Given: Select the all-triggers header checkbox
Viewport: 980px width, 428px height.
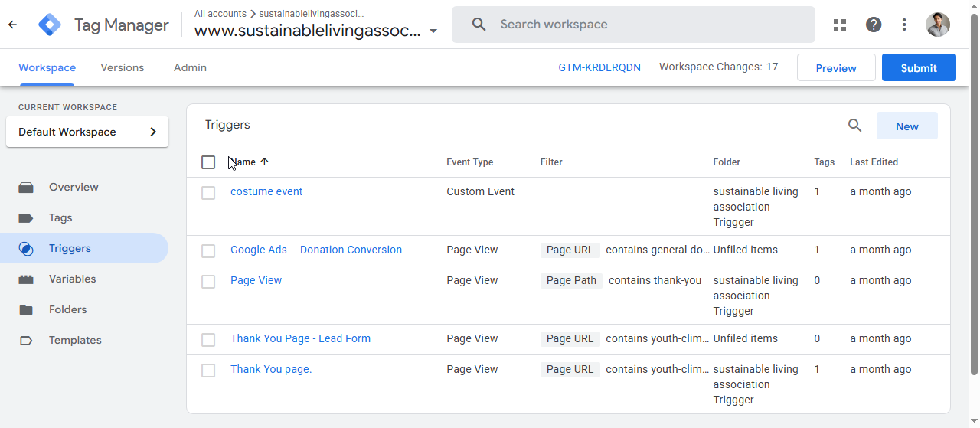Looking at the screenshot, I should pos(208,162).
